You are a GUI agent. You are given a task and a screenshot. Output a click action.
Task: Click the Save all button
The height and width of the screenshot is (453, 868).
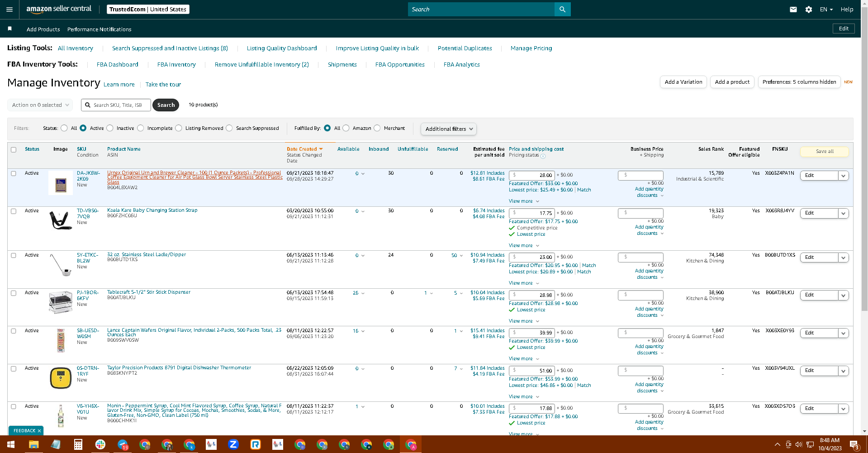(825, 151)
